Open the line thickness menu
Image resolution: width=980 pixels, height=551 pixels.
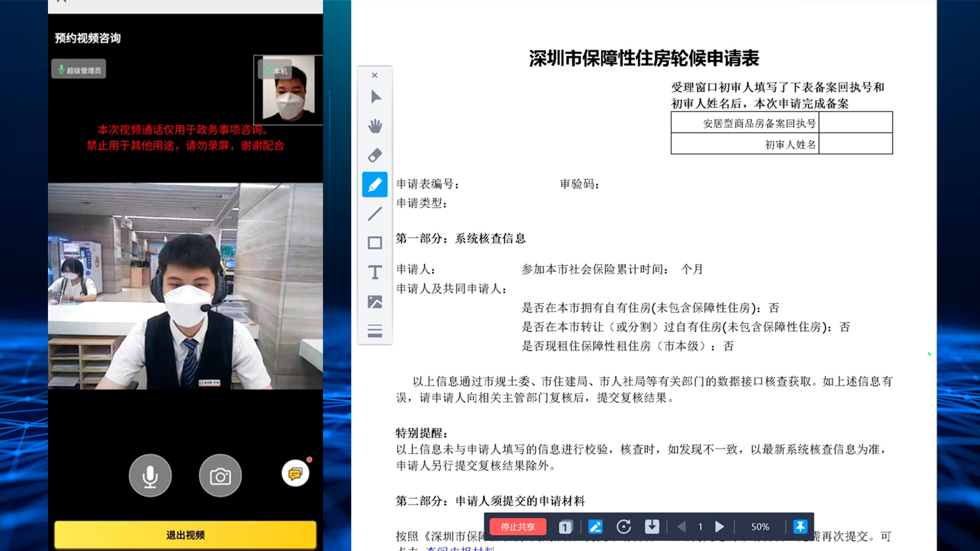point(375,331)
